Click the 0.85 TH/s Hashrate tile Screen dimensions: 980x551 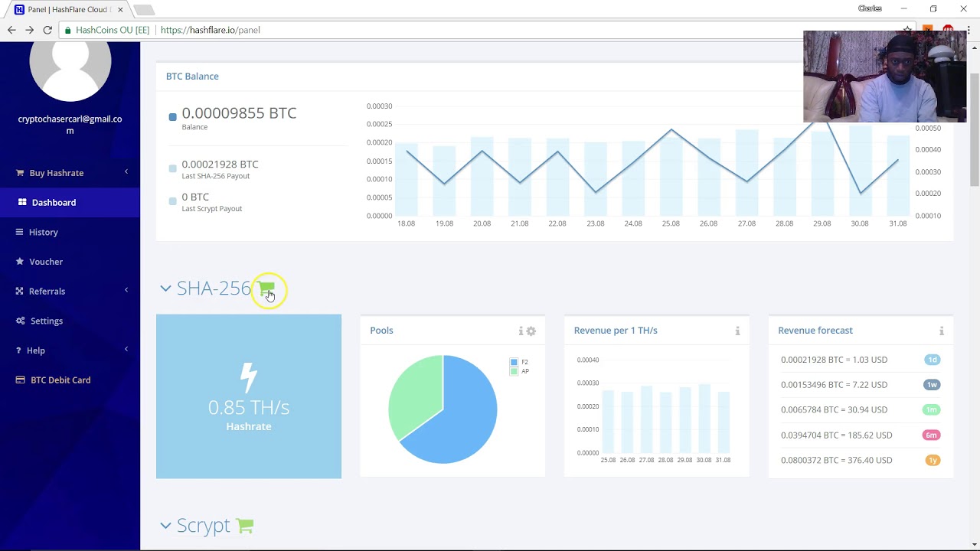[249, 396]
